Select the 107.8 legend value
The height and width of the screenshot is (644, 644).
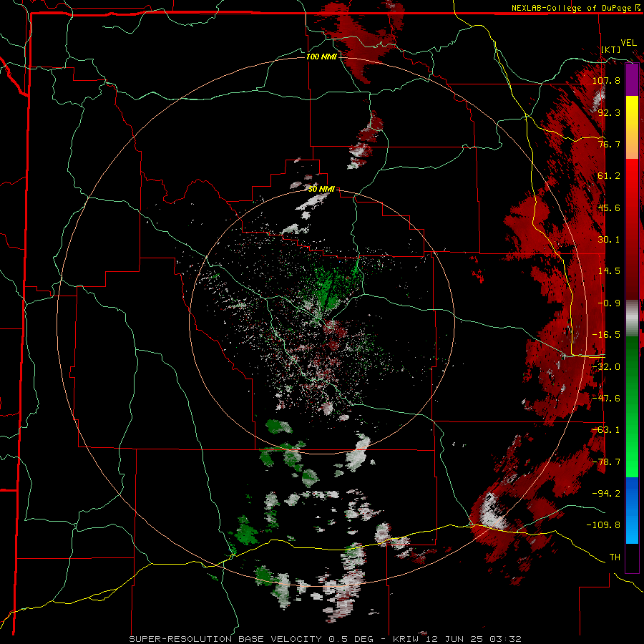coord(606,80)
